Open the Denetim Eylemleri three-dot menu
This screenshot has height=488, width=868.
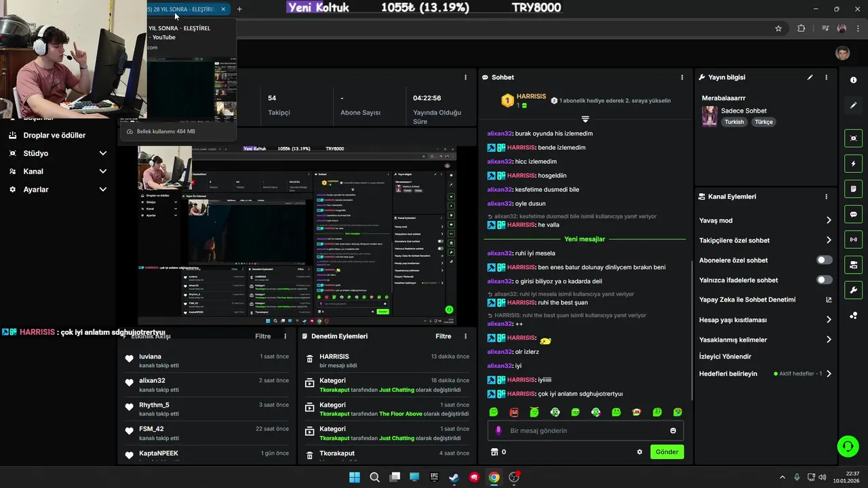[x=465, y=336]
